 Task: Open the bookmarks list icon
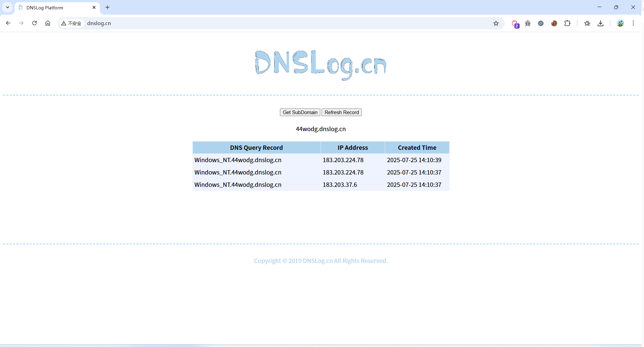coord(587,23)
